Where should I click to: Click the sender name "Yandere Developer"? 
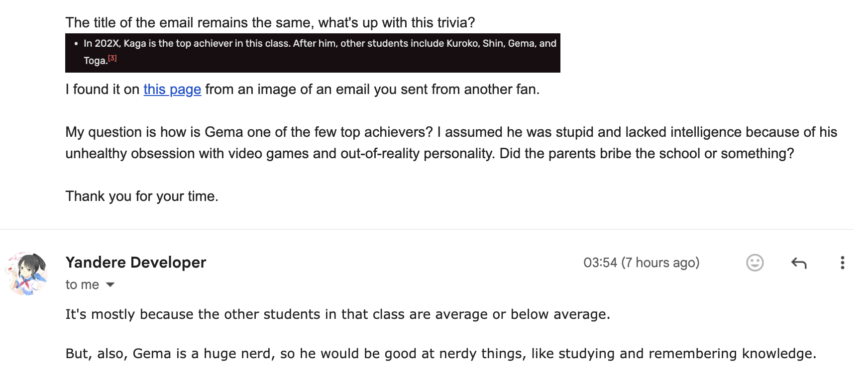(136, 262)
